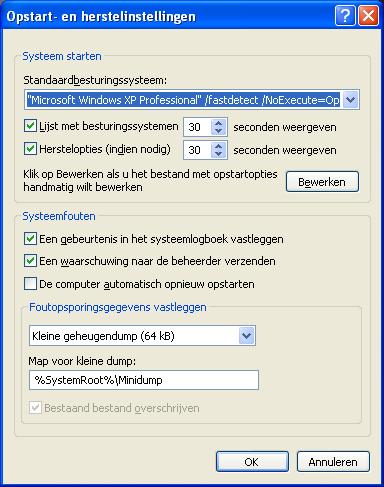Uncheck Een waarschuwing naar de beheerder verzenden
Image resolution: width=384 pixels, height=487 pixels.
30,261
